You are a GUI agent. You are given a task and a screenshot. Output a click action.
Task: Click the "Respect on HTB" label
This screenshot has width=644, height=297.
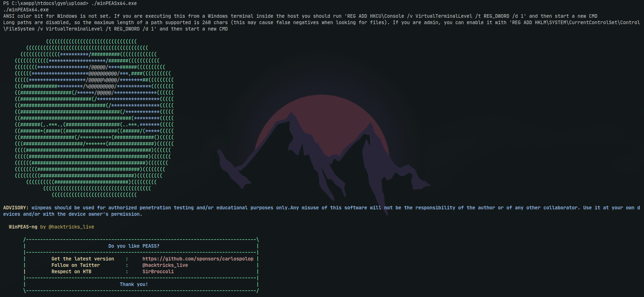[71, 271]
